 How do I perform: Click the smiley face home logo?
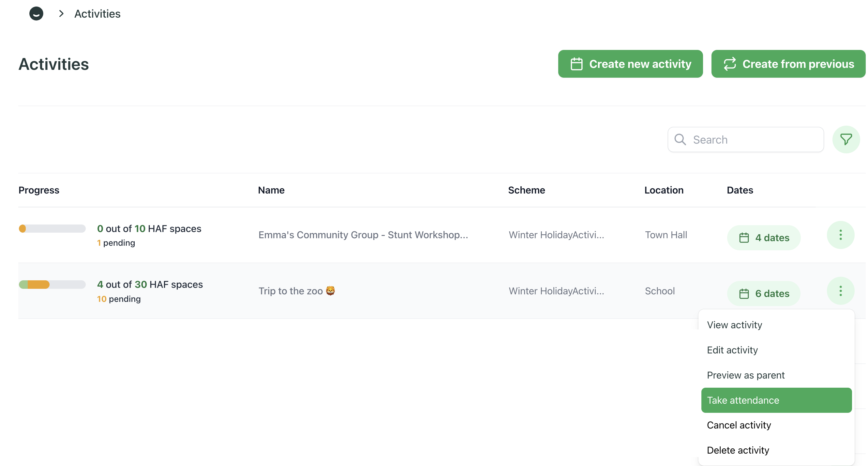(36, 13)
